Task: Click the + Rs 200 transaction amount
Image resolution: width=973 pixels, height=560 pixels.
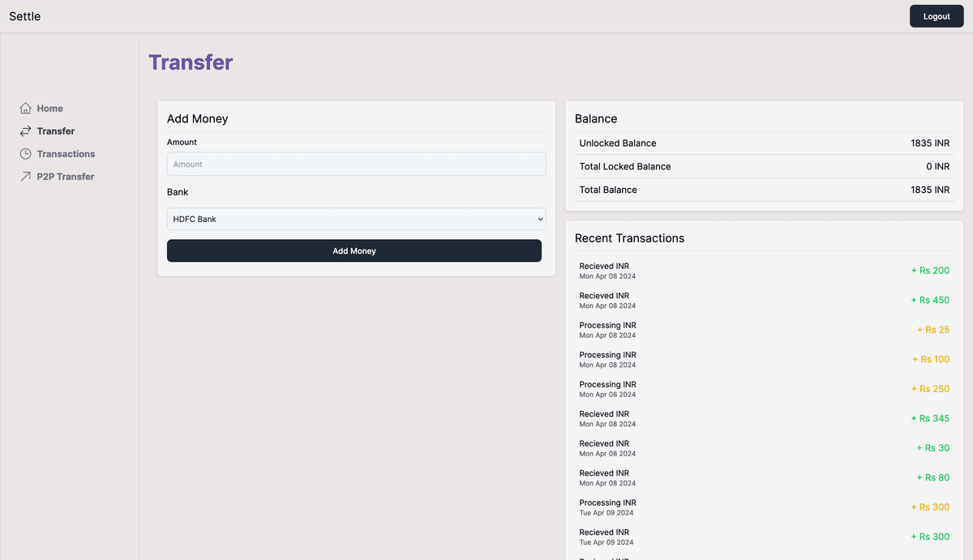Action: [x=930, y=271]
